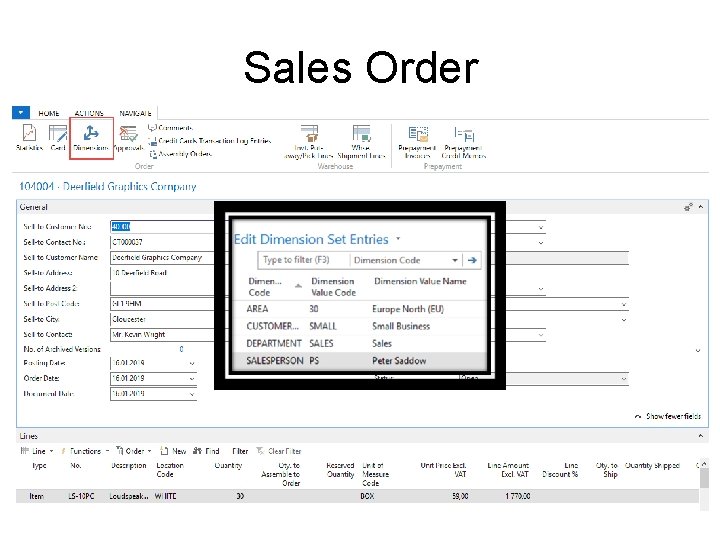Image resolution: width=720 pixels, height=540 pixels.
Task: Open the Edit Dimension Set Entries title dropdown
Action: [x=398, y=238]
